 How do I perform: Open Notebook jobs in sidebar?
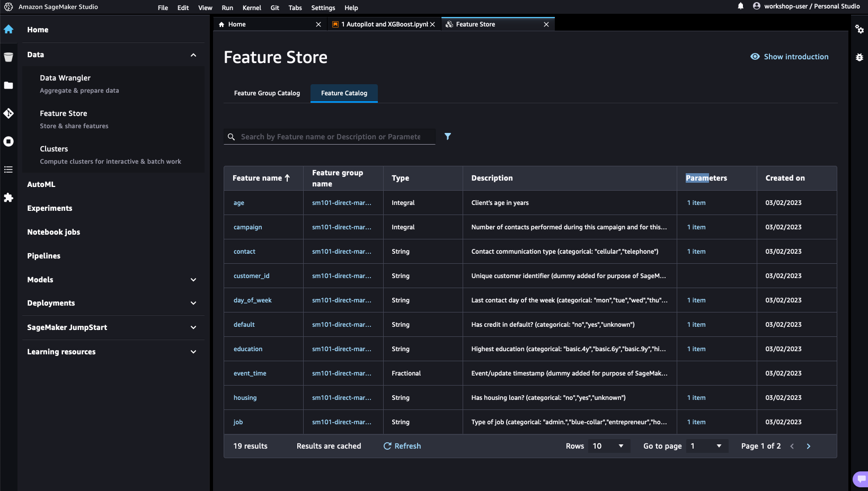coord(54,232)
